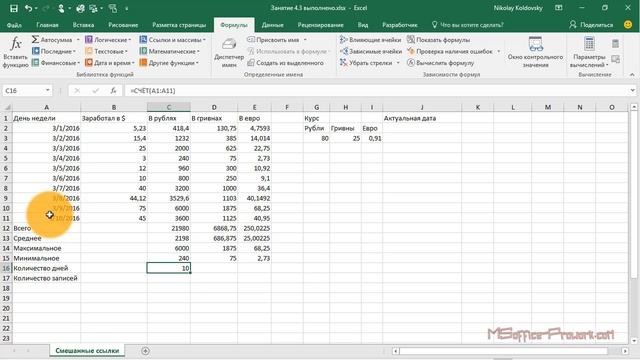The height and width of the screenshot is (360, 640).
Task: Click the add new sheet plus button
Action: click(x=145, y=351)
